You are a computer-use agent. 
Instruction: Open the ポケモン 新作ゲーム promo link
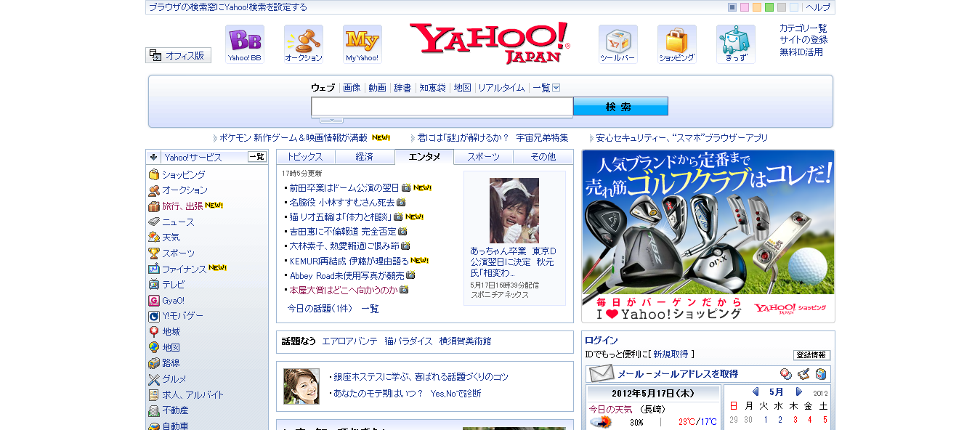293,138
